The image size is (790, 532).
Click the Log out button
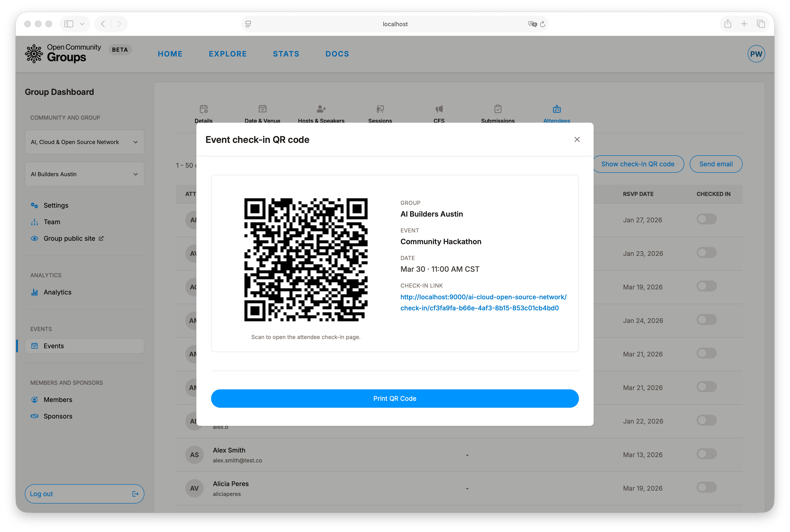(x=85, y=494)
